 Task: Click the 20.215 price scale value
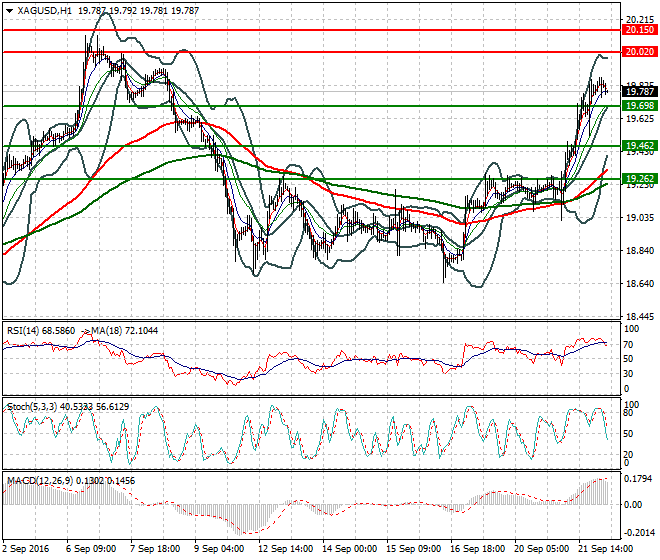[x=640, y=19]
